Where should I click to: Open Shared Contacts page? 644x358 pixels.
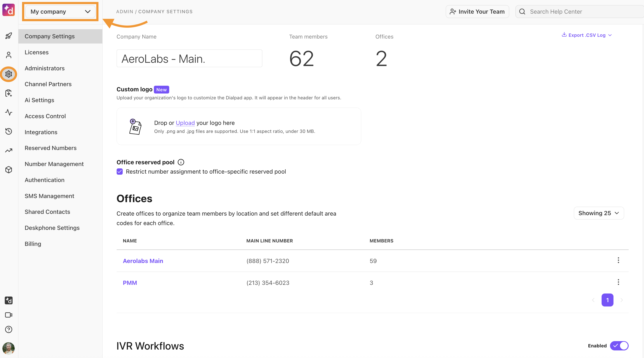pos(47,212)
